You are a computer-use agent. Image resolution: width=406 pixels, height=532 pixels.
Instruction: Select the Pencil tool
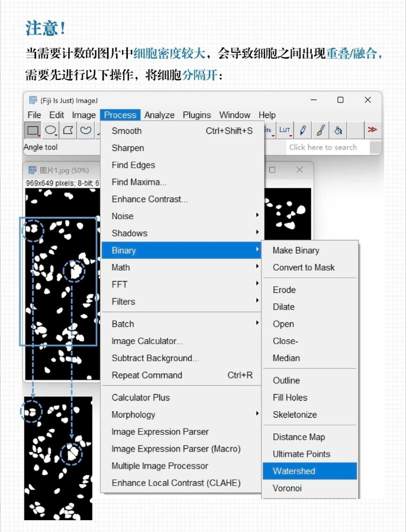[303, 130]
